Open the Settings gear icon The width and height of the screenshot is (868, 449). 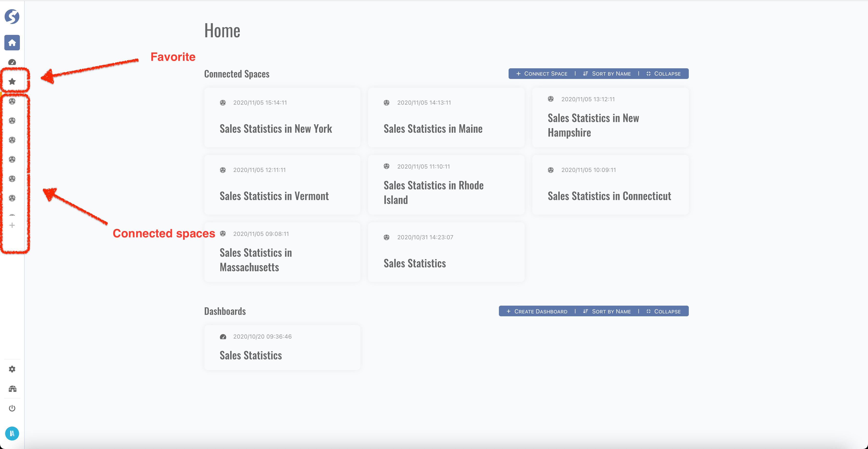point(12,369)
